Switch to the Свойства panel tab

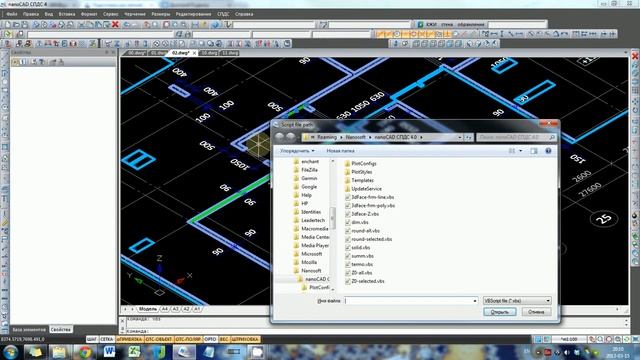point(60,329)
